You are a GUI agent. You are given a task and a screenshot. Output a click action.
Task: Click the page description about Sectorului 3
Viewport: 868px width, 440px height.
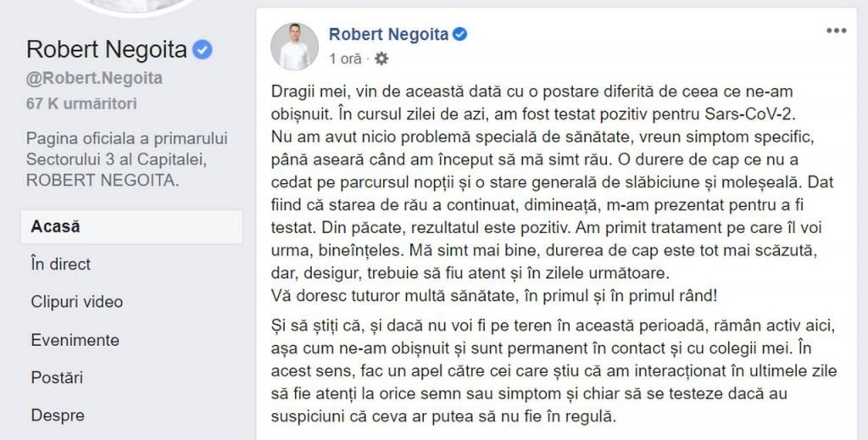pyautogui.click(x=127, y=159)
